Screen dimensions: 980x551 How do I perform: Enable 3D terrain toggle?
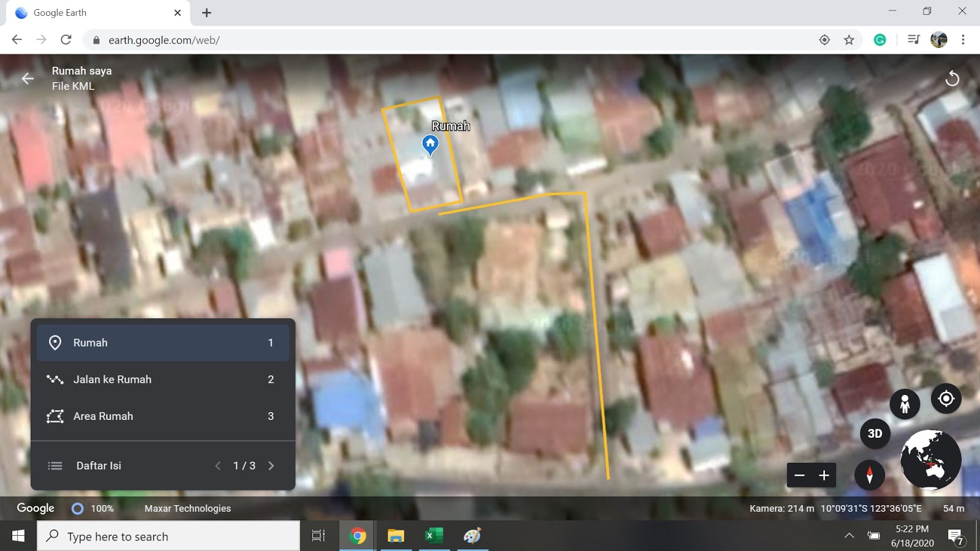(875, 433)
